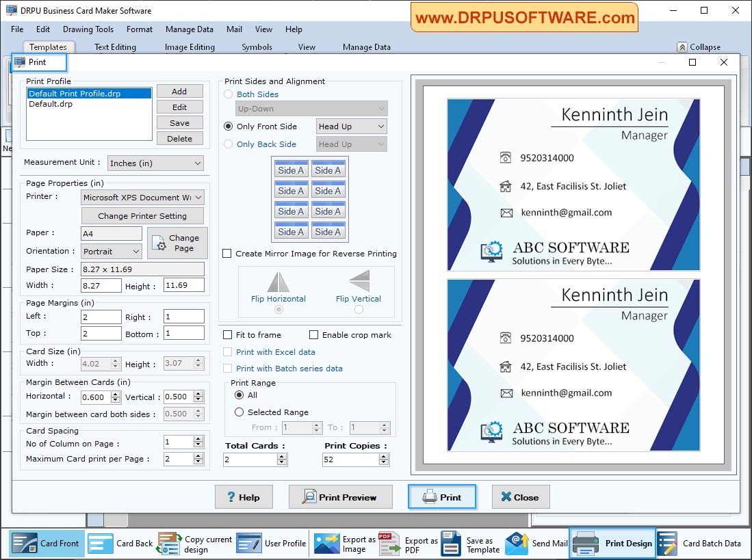The width and height of the screenshot is (752, 560).
Task: Switch to the Templates tab
Action: pos(49,46)
